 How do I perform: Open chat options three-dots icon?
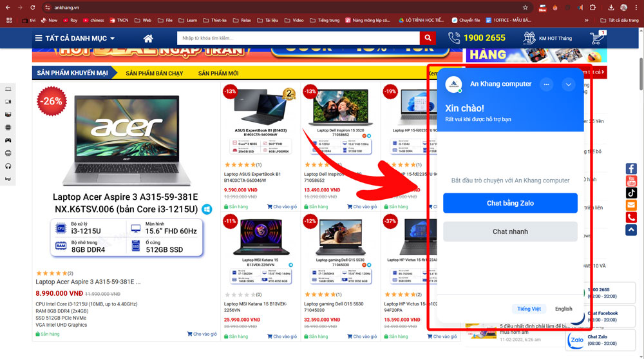(x=546, y=84)
